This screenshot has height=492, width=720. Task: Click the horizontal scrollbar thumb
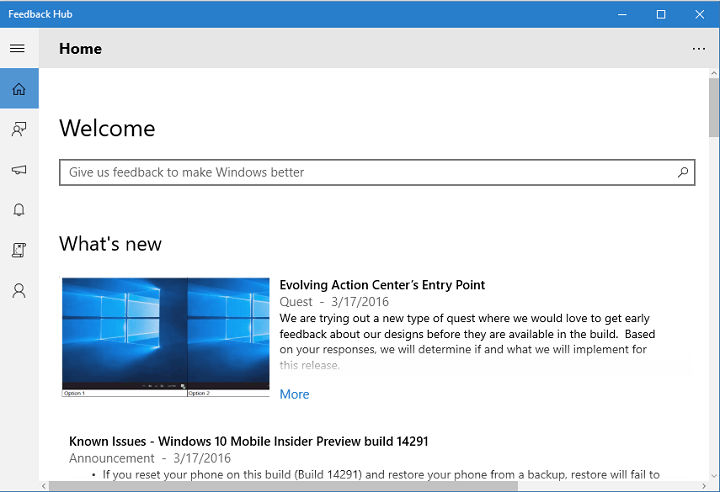pyautogui.click(x=283, y=486)
